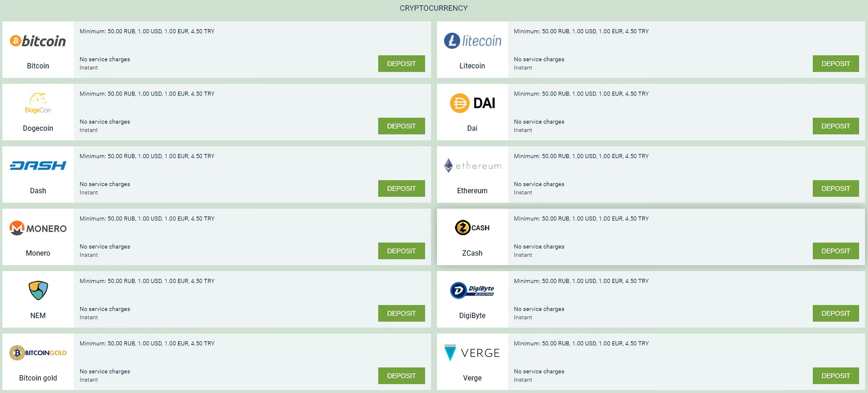868x393 pixels.
Task: Select the DigiByte blockchain logo
Action: click(x=472, y=290)
